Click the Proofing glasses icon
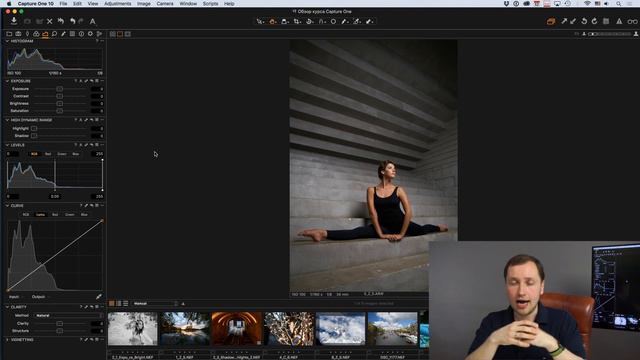The width and height of the screenshot is (640, 360). (x=632, y=21)
